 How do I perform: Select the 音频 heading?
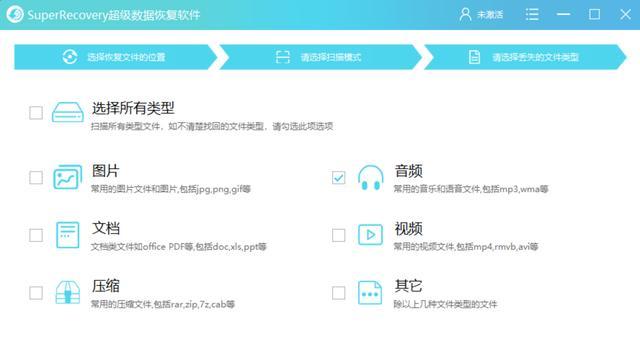(408, 171)
